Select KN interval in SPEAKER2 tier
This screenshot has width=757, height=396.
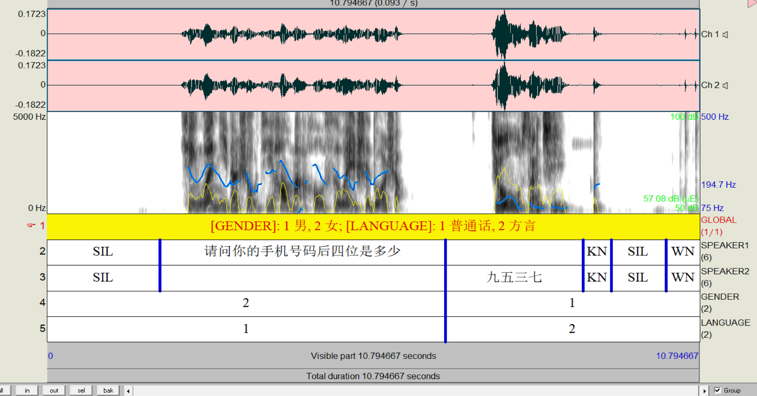pos(597,278)
